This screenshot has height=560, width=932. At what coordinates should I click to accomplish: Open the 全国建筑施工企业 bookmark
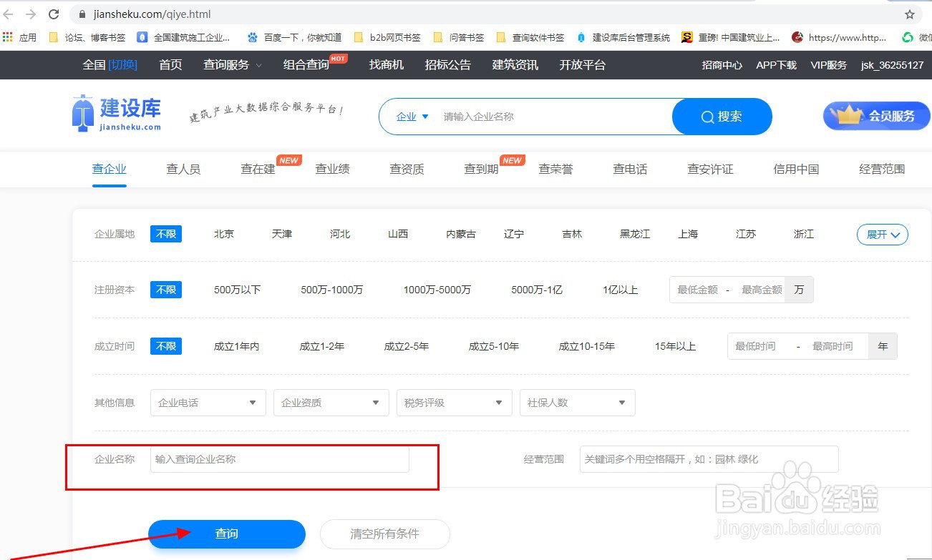click(184, 37)
